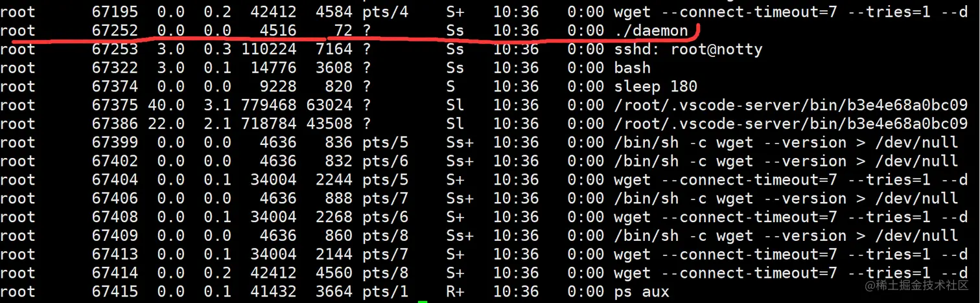980x303 pixels.
Task: Select PID 67386 of vscode-server process
Action: pyautogui.click(x=115, y=124)
